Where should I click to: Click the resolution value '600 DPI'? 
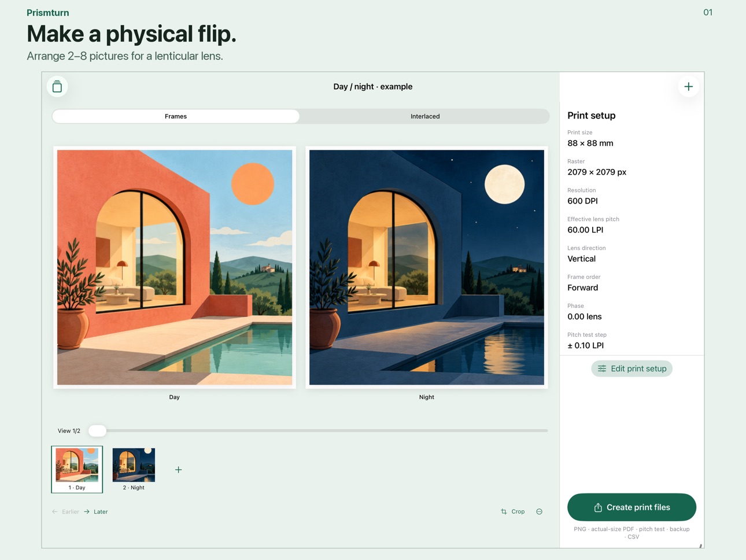[x=582, y=201]
